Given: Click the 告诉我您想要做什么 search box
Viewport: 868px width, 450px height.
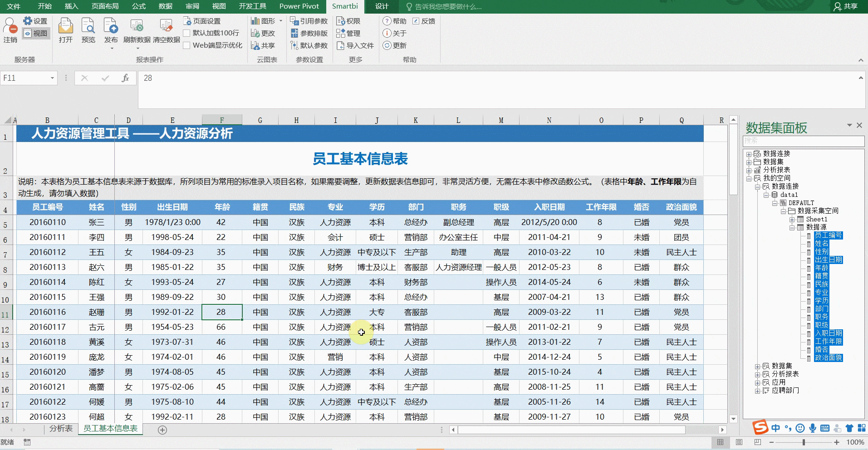Looking at the screenshot, I should pyautogui.click(x=444, y=6).
